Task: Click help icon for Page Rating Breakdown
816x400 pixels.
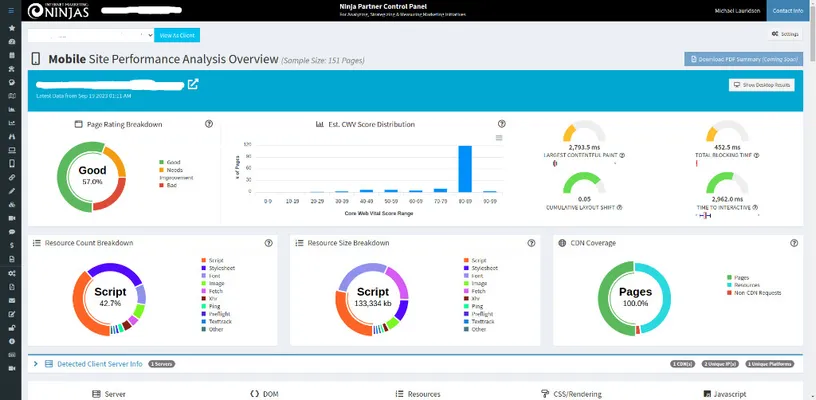Action: coord(209,124)
